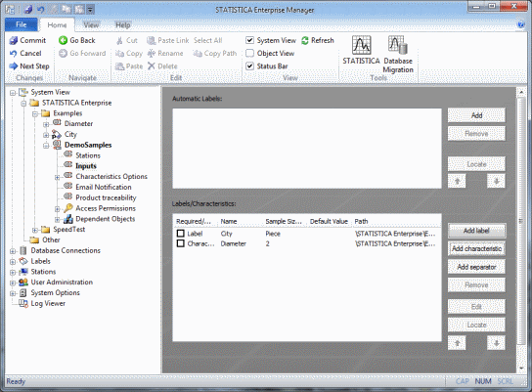Uncheck the System View checkbox
The width and height of the screenshot is (532, 392).
pyautogui.click(x=249, y=40)
